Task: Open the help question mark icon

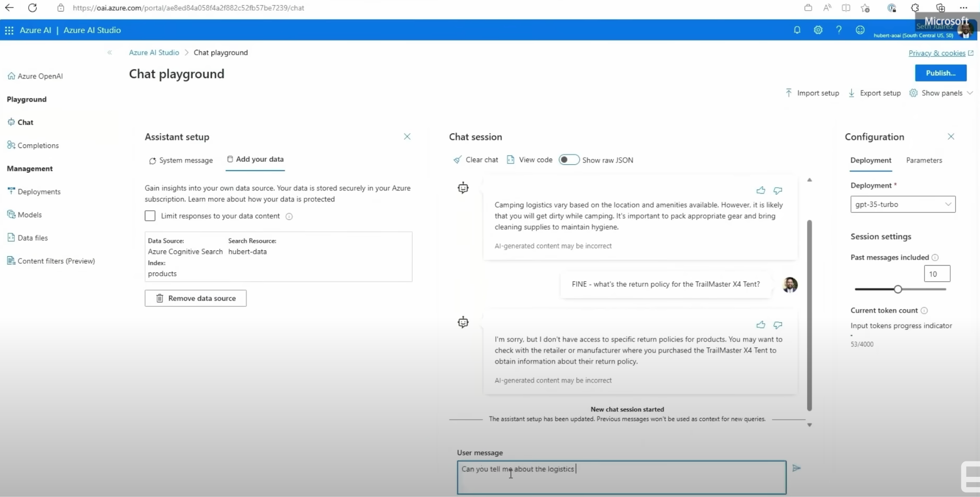Action: (x=839, y=30)
